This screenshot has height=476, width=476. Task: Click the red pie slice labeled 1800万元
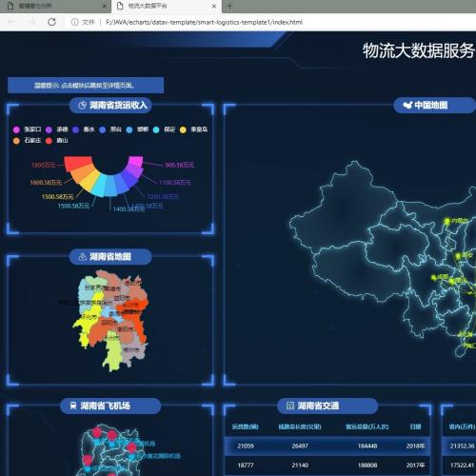click(77, 163)
